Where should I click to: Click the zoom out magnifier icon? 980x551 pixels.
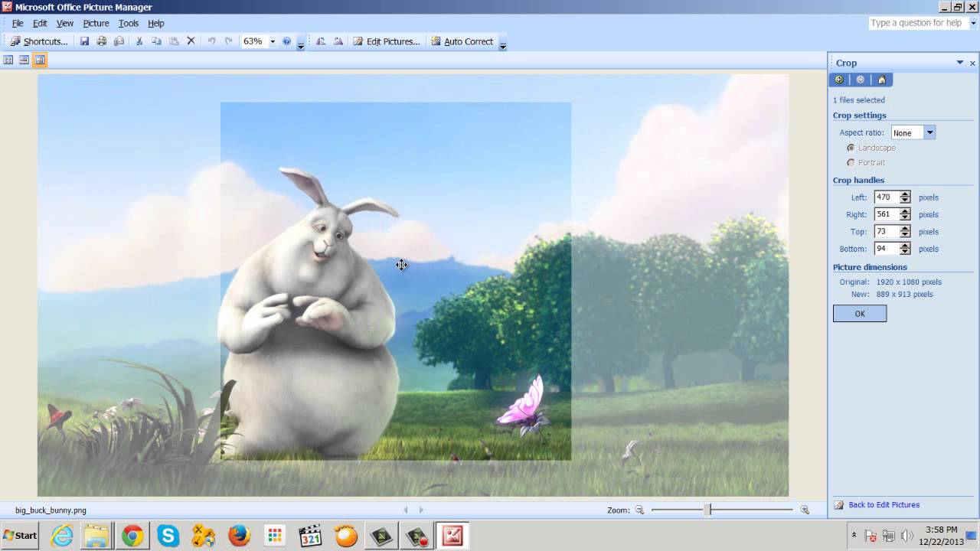[x=639, y=510]
